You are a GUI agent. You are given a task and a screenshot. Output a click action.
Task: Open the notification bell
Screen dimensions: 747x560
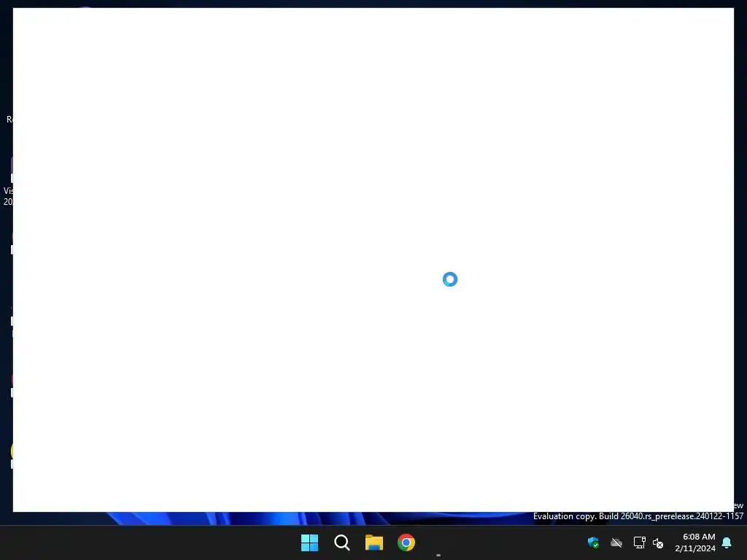(727, 542)
